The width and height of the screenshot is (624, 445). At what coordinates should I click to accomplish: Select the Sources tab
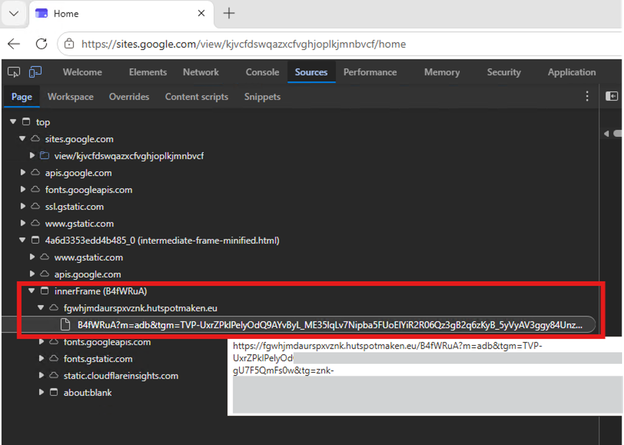click(x=311, y=72)
